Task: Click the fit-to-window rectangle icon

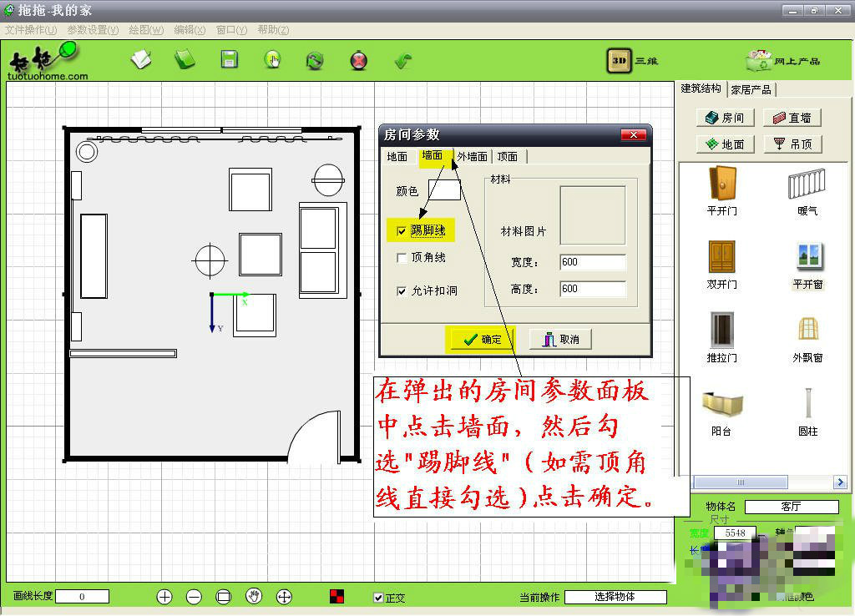Action: click(224, 597)
